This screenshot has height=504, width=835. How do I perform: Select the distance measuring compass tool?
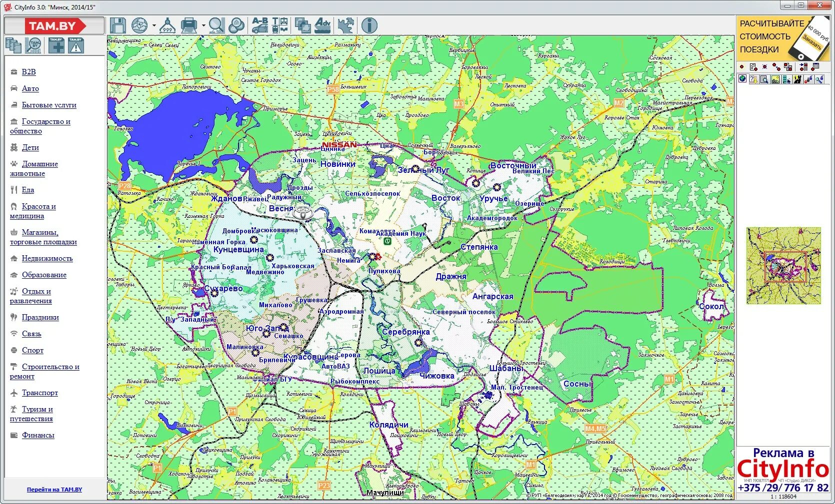(x=167, y=25)
